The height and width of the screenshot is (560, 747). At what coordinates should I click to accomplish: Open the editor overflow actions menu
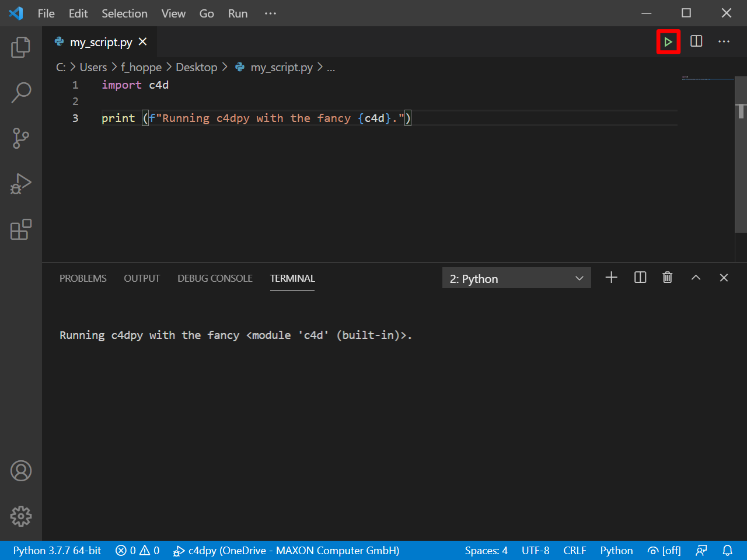point(724,41)
